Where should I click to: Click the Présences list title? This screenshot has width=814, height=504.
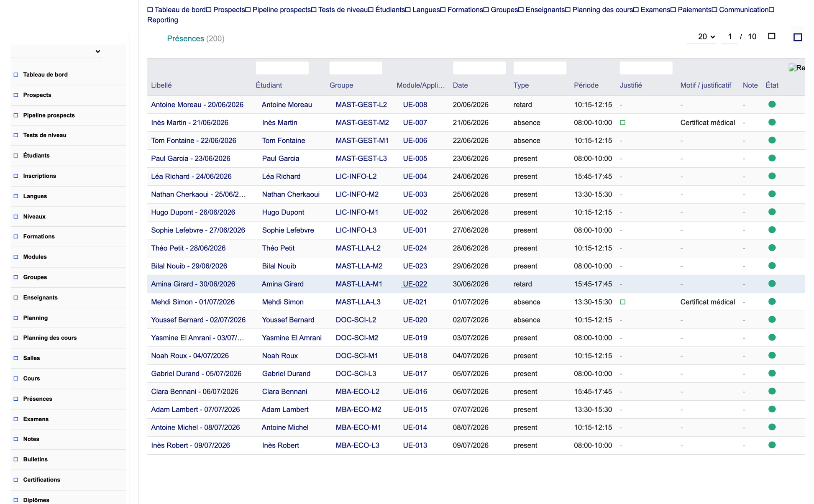(185, 38)
